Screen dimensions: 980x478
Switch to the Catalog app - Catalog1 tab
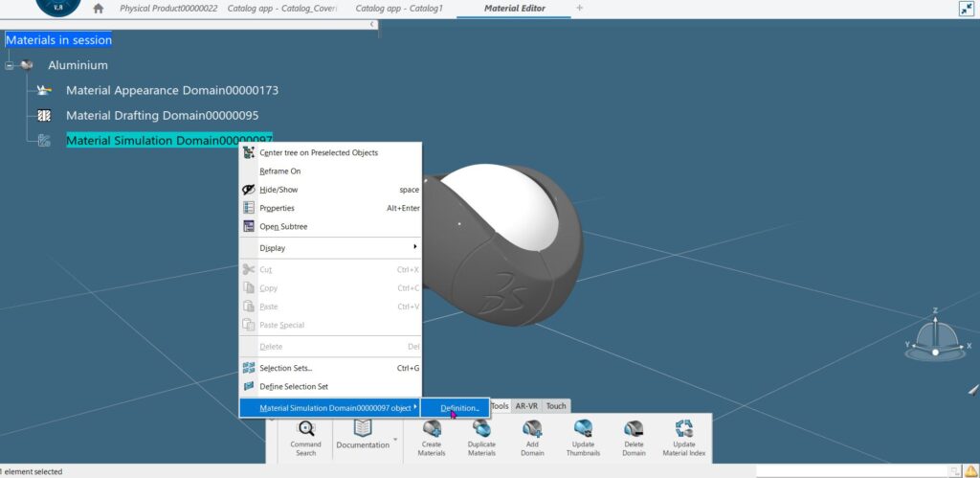(398, 9)
